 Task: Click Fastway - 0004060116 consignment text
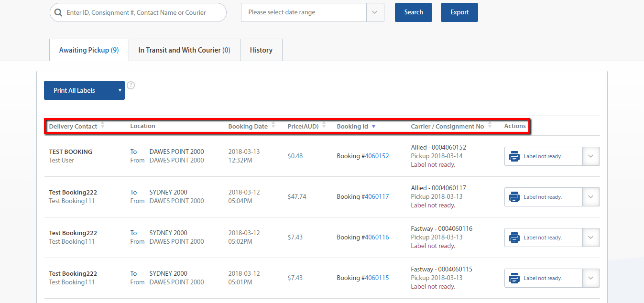(x=442, y=229)
